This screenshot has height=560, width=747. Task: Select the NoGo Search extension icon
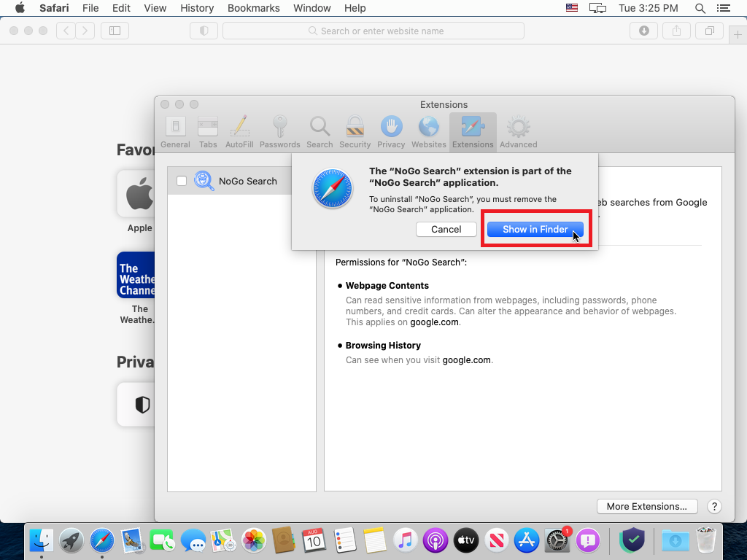point(204,181)
